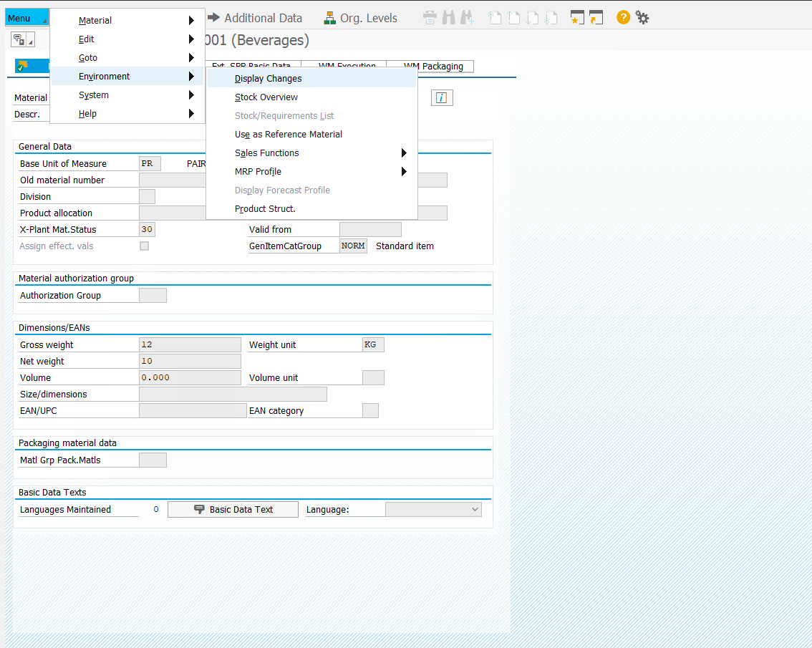Click the generate shortcut window icon

596,18
